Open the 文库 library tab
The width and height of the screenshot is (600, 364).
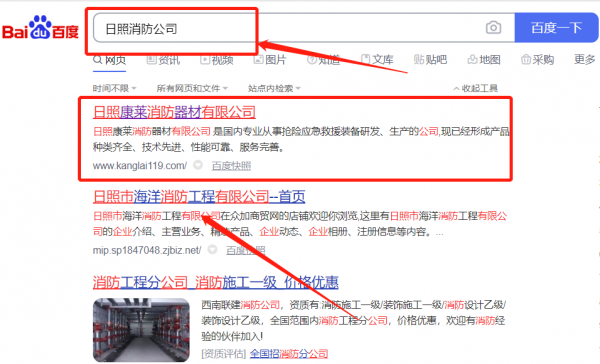click(377, 60)
